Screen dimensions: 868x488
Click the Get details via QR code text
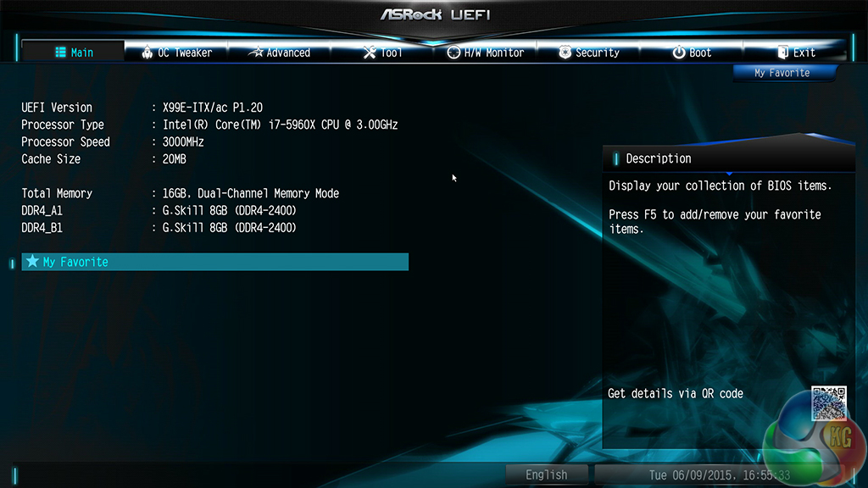[x=676, y=393]
